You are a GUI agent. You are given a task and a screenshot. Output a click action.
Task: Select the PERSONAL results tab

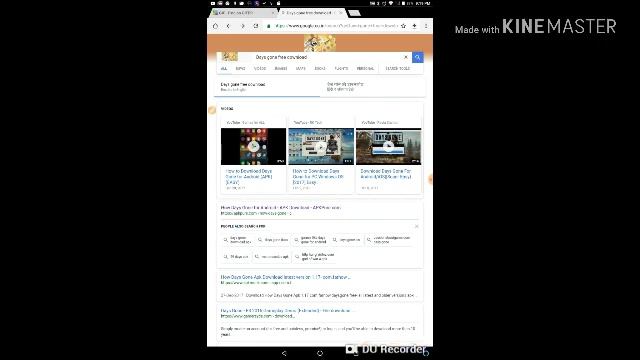tap(365, 69)
